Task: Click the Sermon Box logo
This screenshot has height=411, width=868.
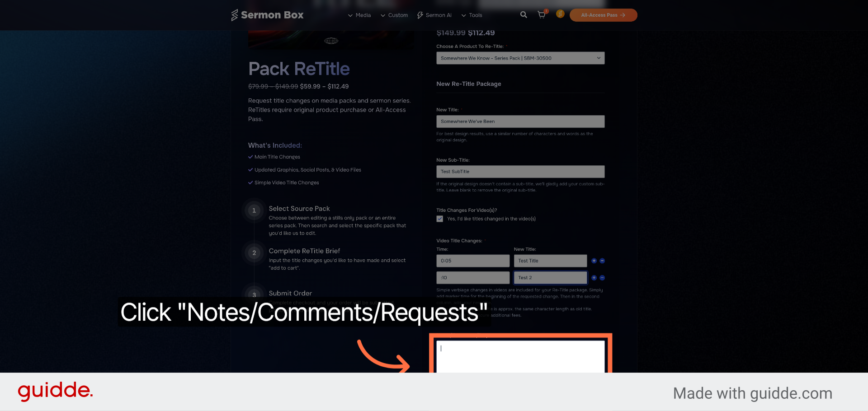Action: click(x=267, y=15)
